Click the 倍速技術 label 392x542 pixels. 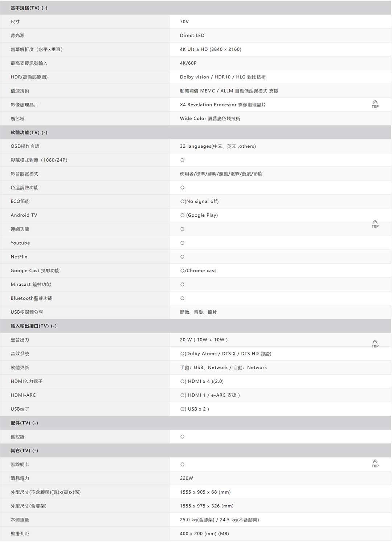tap(20, 91)
